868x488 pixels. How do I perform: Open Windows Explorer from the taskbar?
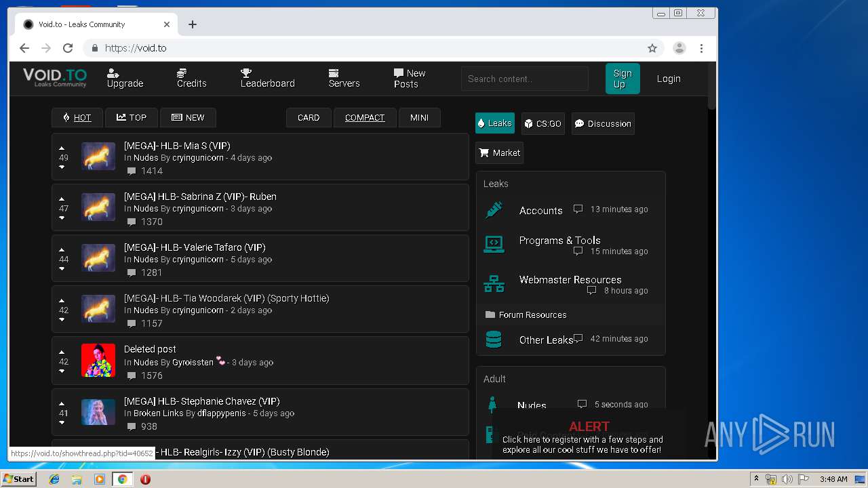77,479
